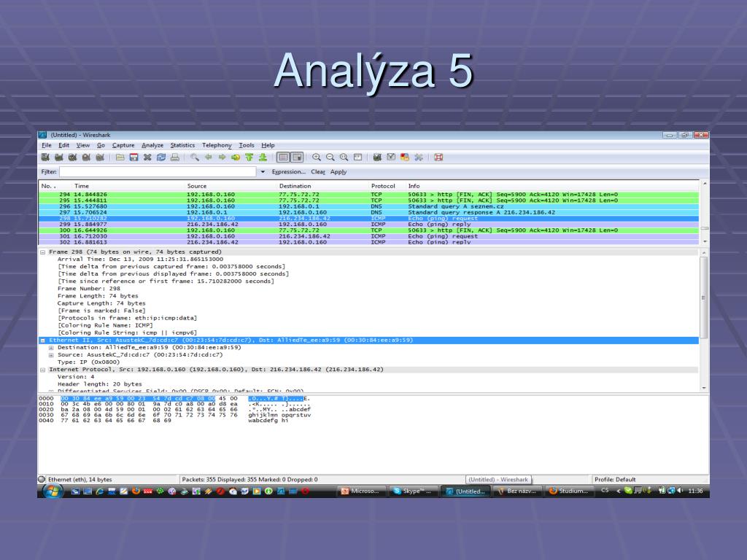The height and width of the screenshot is (560, 747).
Task: Open the Statistics menu
Action: tap(182, 145)
